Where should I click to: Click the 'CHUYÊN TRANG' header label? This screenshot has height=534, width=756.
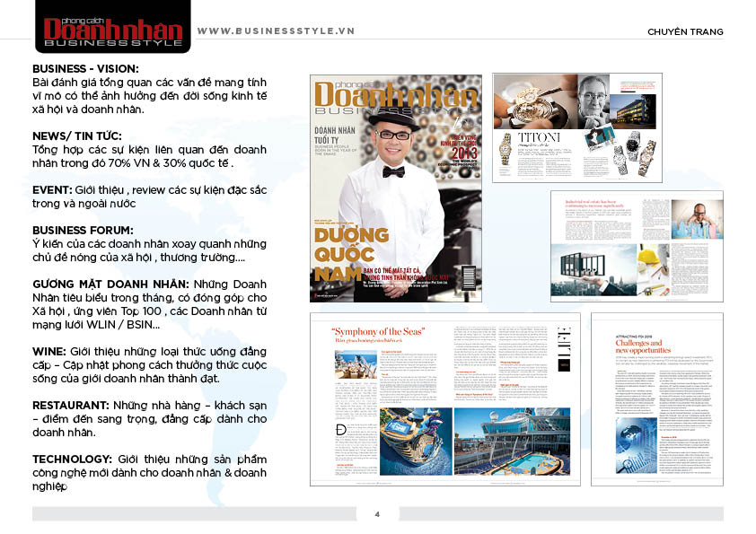685,31
